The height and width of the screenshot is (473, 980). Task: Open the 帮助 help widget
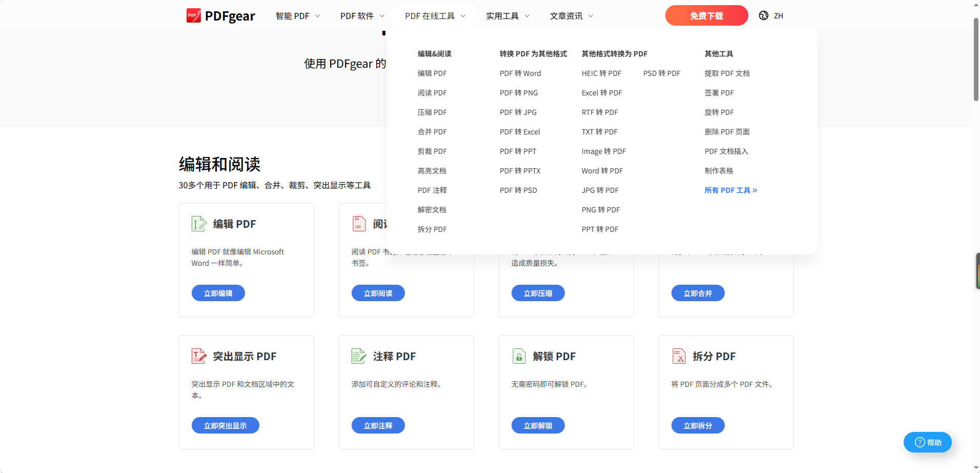click(927, 442)
